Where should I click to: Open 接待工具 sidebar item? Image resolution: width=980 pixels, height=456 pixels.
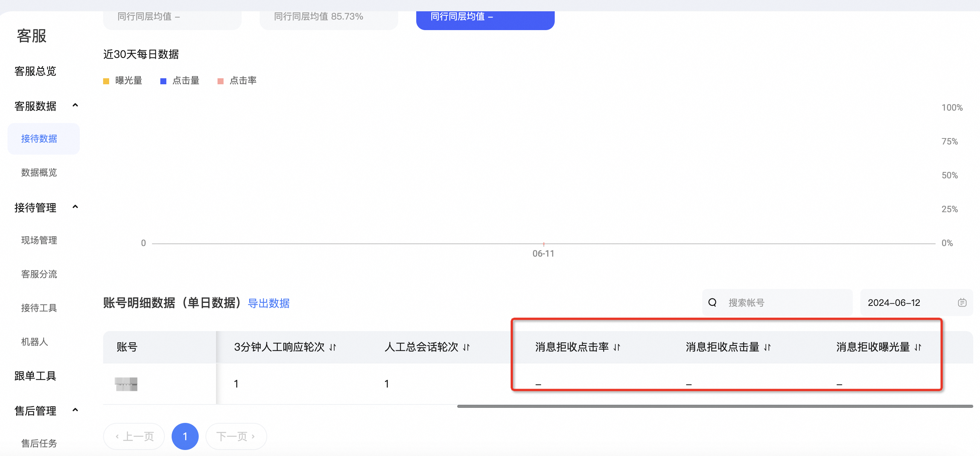(39, 308)
